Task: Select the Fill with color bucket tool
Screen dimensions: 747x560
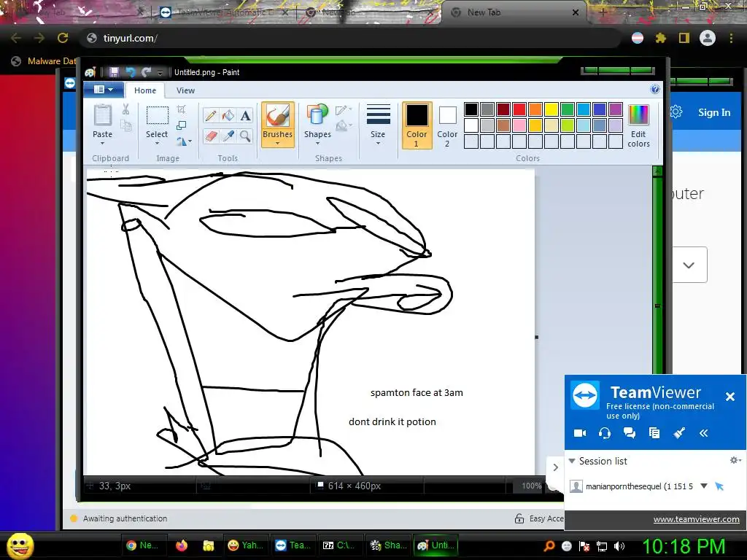Action: coord(228,116)
